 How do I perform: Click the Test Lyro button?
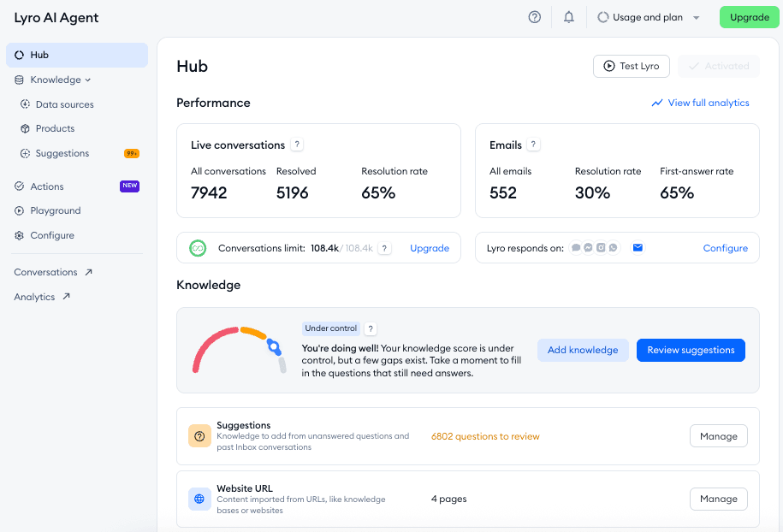tap(632, 66)
